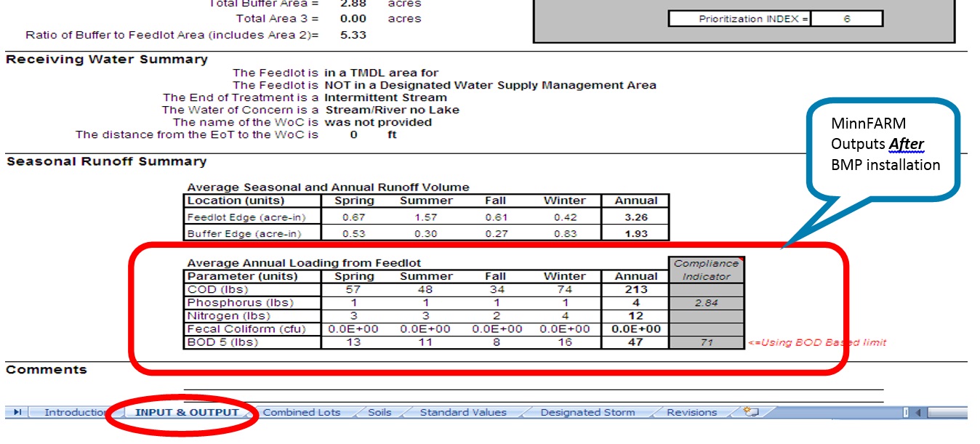This screenshot has height=444, width=980.
Task: Select the Buffer Edge annual value 1.93
Action: [635, 234]
